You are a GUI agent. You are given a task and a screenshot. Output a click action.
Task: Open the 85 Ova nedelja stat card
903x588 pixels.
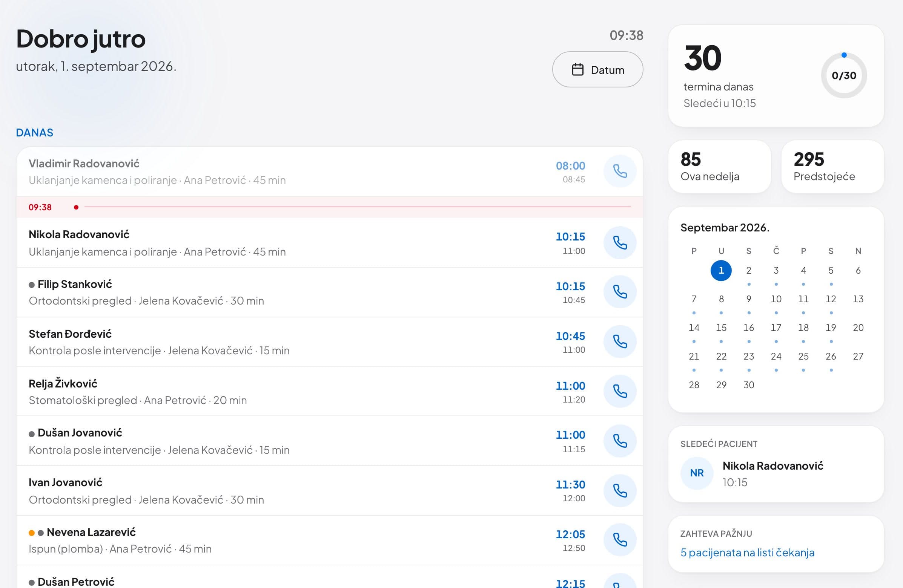[x=719, y=167]
